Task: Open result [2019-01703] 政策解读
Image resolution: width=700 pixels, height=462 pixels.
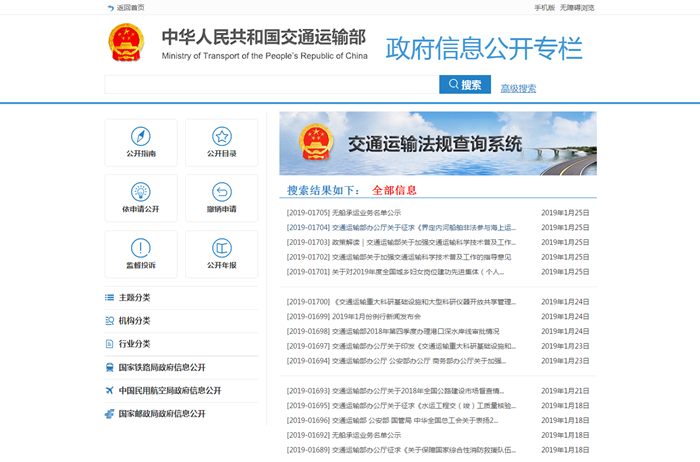Action: (x=401, y=242)
